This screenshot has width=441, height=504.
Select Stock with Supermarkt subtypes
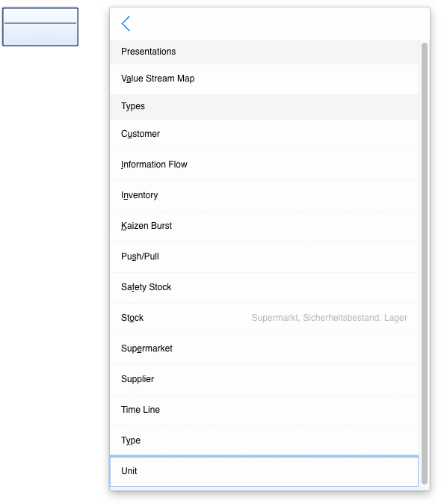point(265,319)
